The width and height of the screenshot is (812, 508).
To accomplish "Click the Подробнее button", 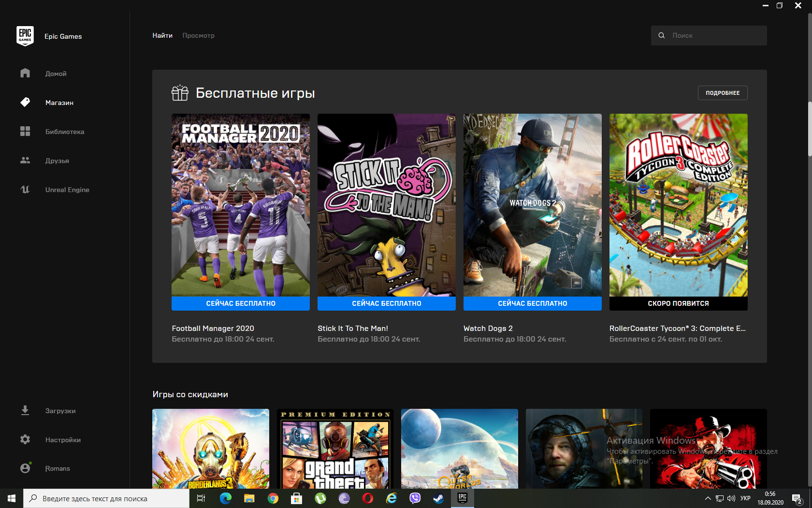I will pos(723,93).
